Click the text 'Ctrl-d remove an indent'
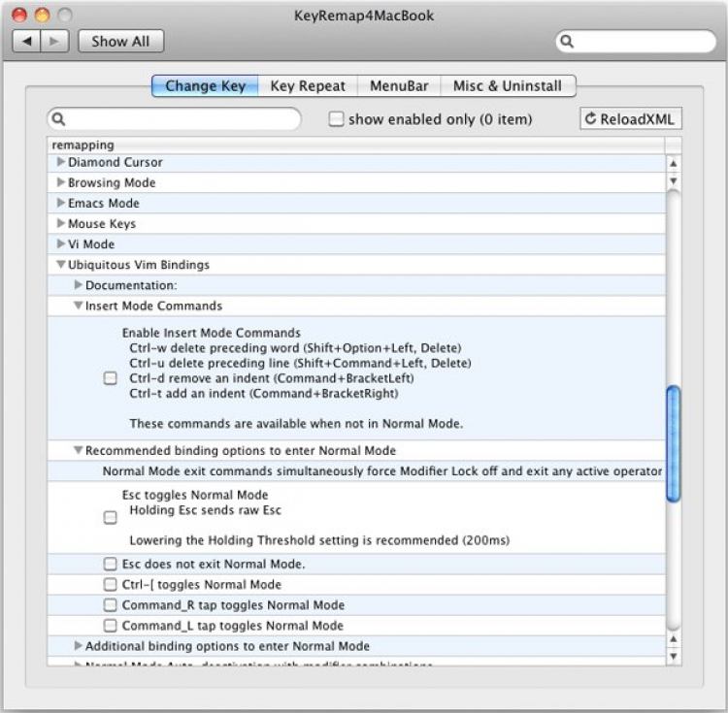Image resolution: width=728 pixels, height=713 pixels. (x=200, y=378)
